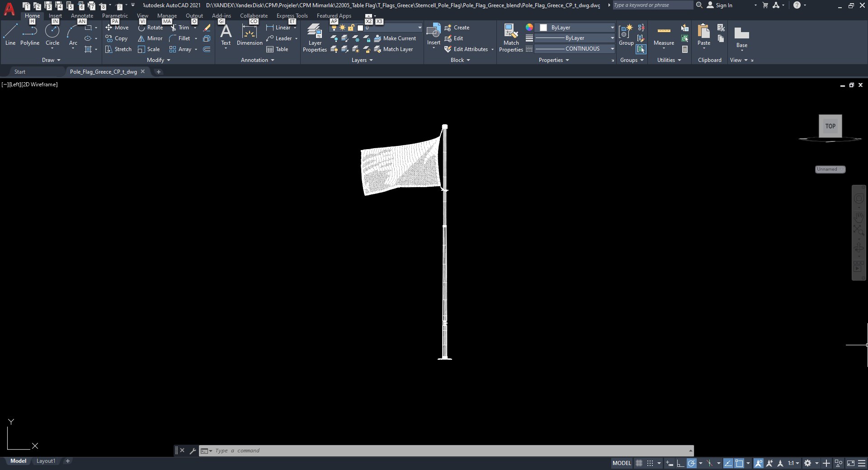This screenshot has width=868, height=470.
Task: Toggle object snap tracking in status bar
Action: coord(728,463)
